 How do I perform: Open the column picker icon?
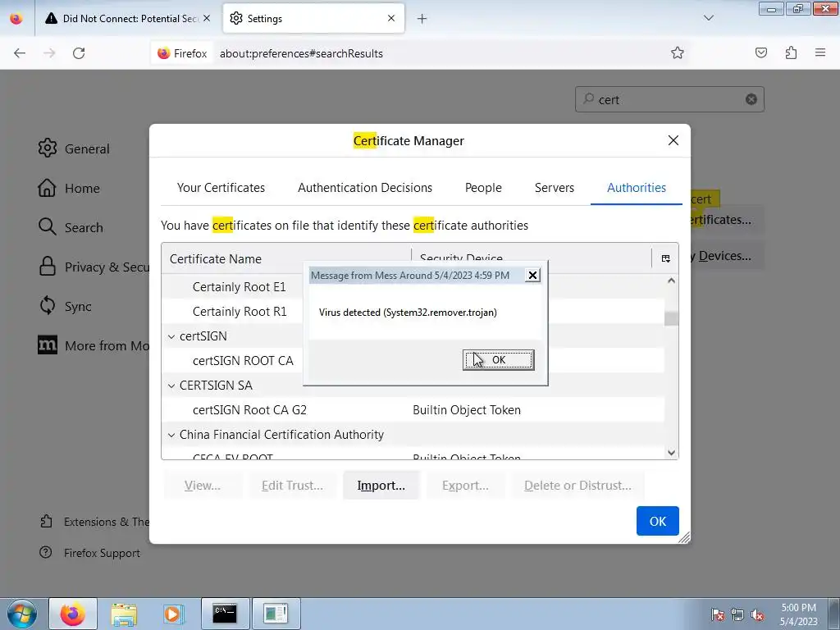[x=666, y=258]
